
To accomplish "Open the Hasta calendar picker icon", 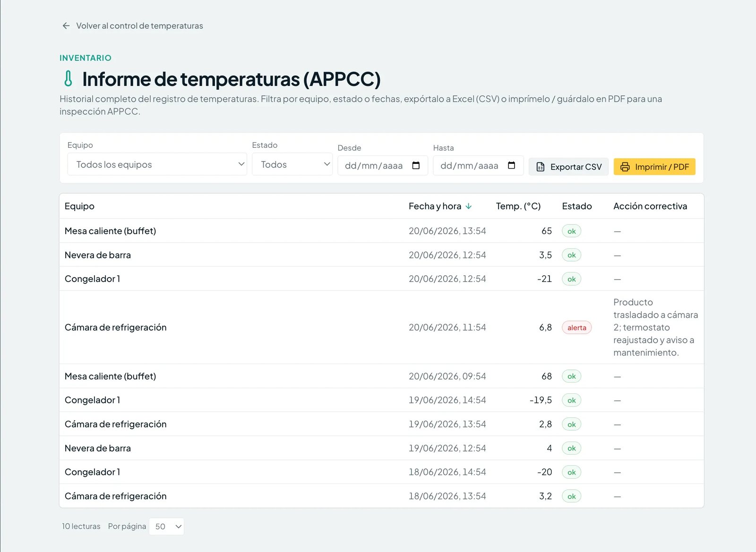I will point(511,165).
